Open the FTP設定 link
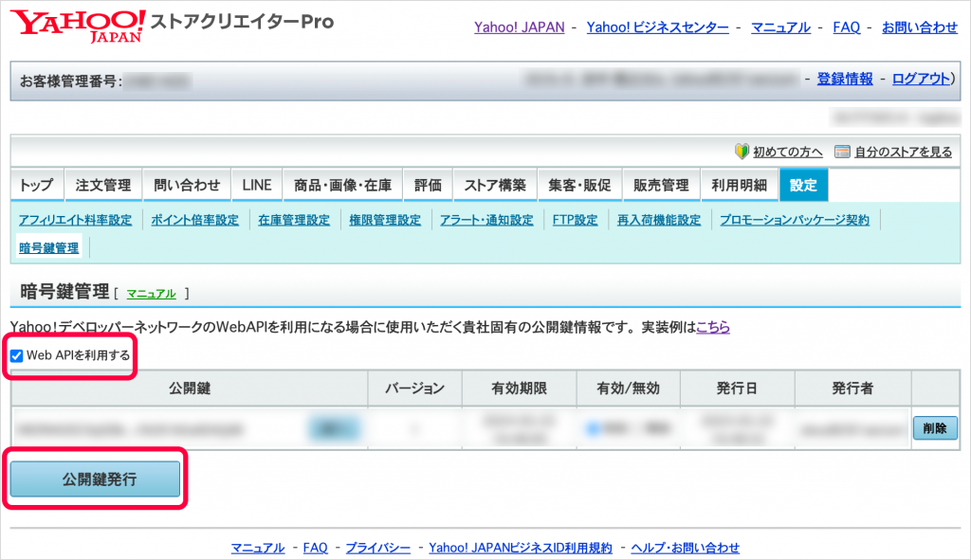 (575, 220)
